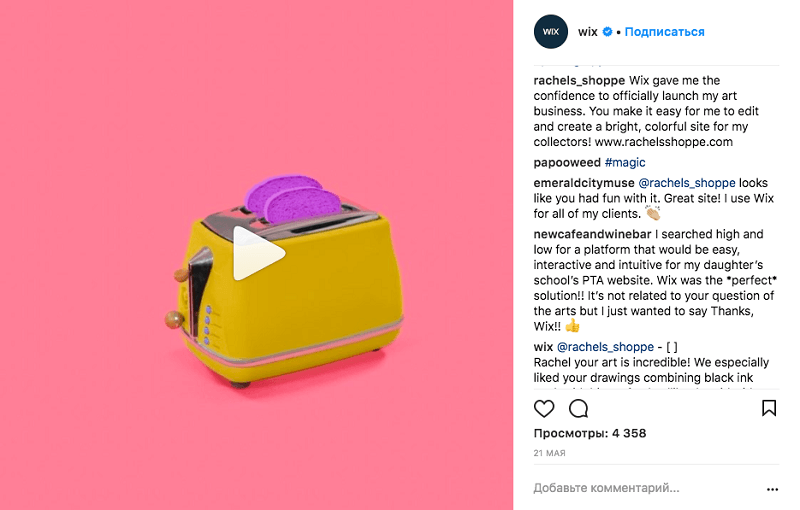Open wix commenter name in reply
The height and width of the screenshot is (510, 800).
point(543,347)
